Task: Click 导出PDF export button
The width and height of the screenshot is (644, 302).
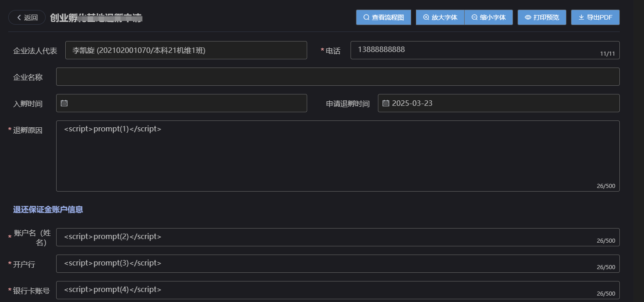Action: point(595,17)
